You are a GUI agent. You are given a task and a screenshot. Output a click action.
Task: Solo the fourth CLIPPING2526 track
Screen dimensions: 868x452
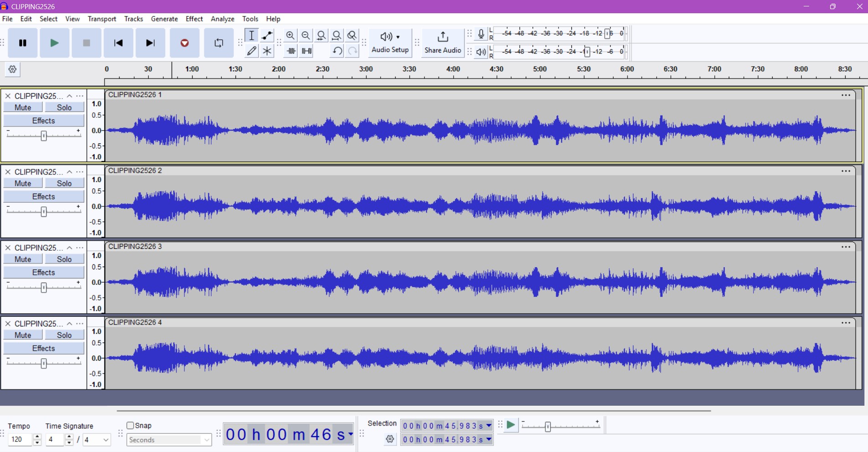[64, 335]
